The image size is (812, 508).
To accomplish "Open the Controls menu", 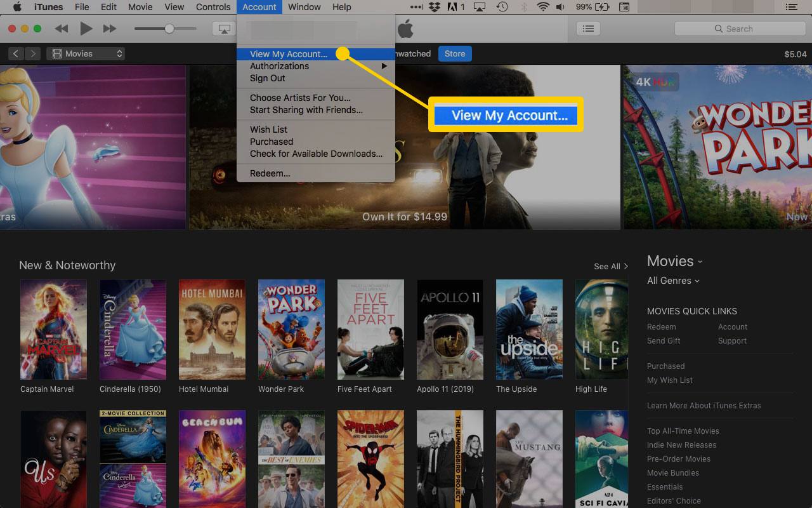I will coord(213,7).
